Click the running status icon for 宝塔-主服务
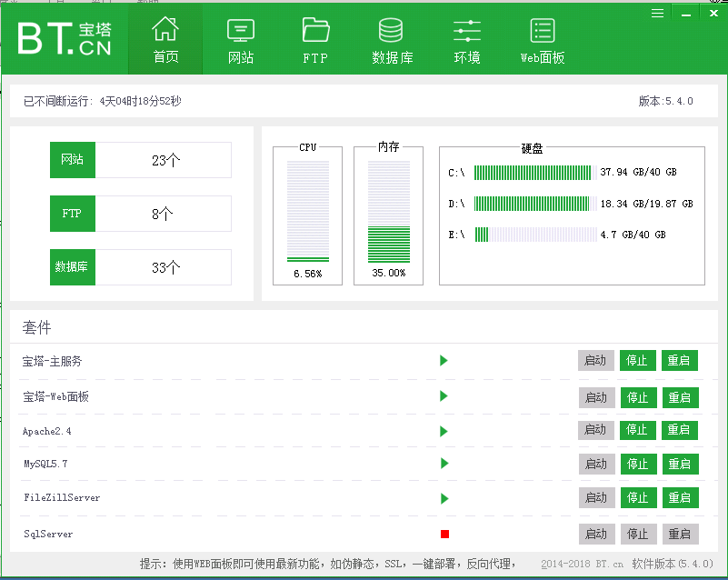 pos(444,360)
